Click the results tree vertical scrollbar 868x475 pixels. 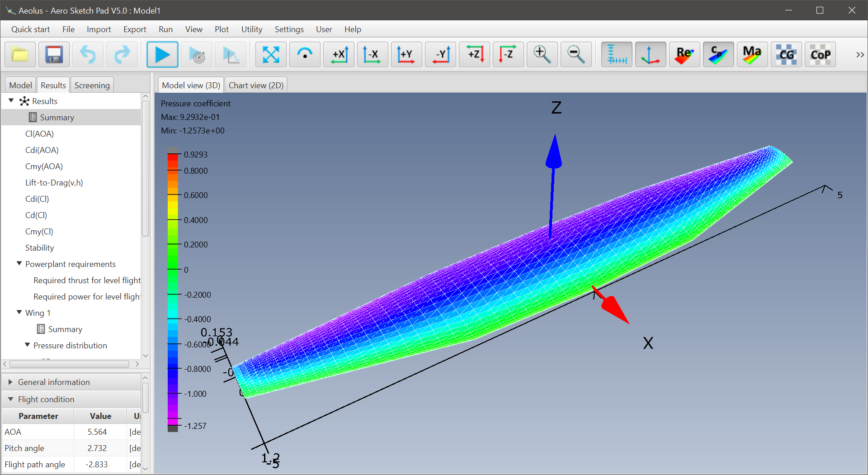(145, 168)
